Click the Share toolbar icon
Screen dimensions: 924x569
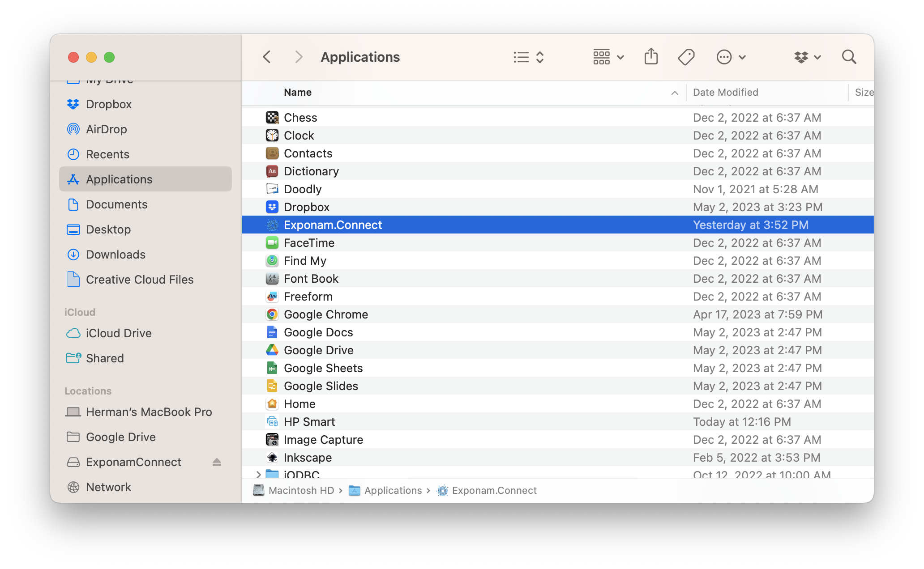(x=651, y=57)
